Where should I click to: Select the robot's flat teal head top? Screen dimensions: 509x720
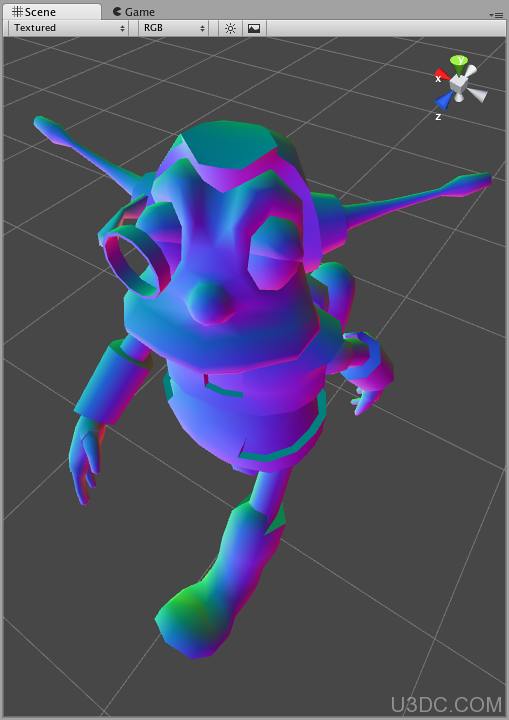[228, 146]
